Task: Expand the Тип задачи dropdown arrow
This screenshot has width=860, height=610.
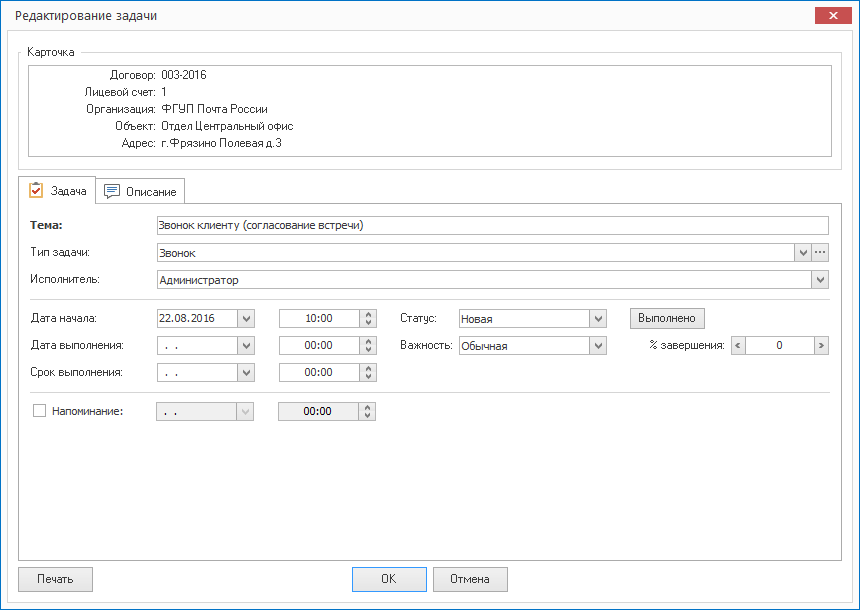Action: [x=803, y=253]
